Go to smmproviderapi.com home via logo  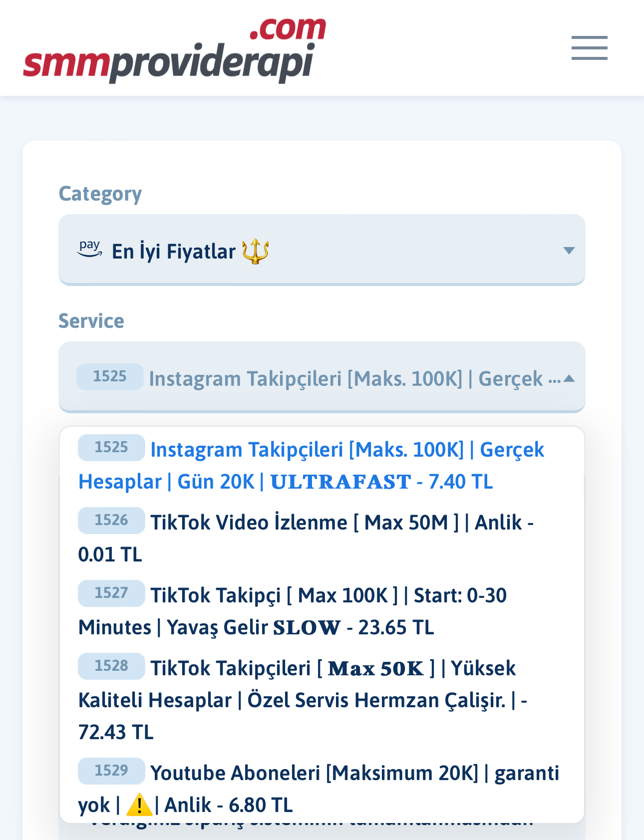(175, 50)
